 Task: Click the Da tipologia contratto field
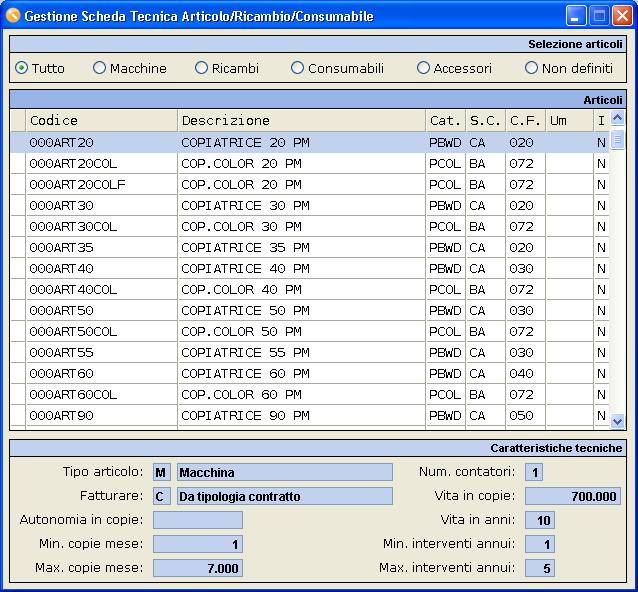tap(285, 496)
